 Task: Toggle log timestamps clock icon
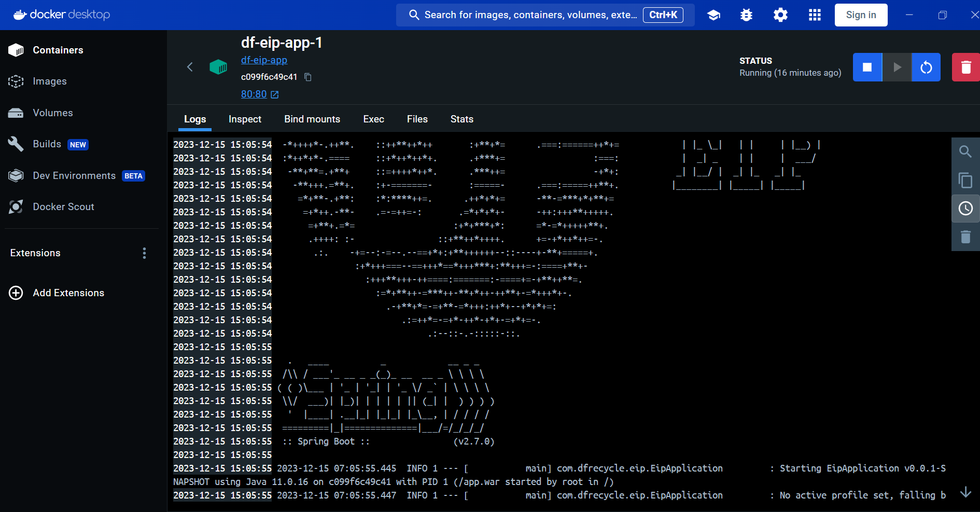[x=965, y=209]
